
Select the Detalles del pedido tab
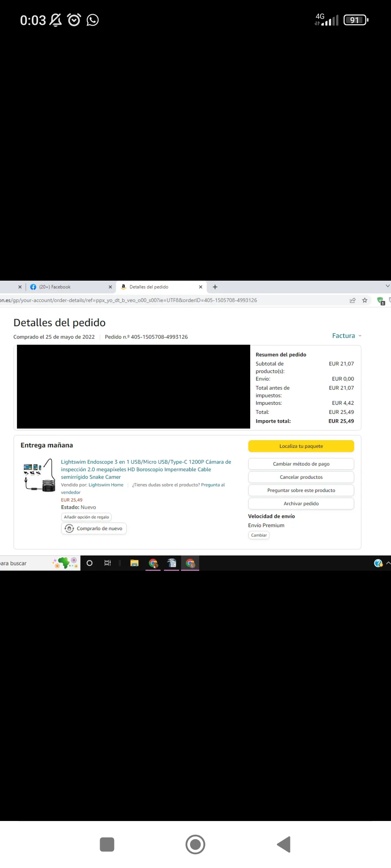point(161,287)
